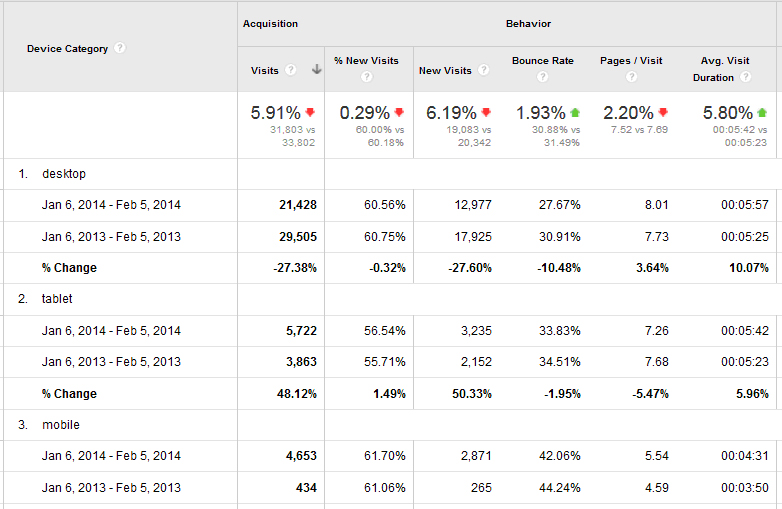Select mobile 2013 new visits 265
This screenshot has width=782, height=509.
tap(481, 488)
